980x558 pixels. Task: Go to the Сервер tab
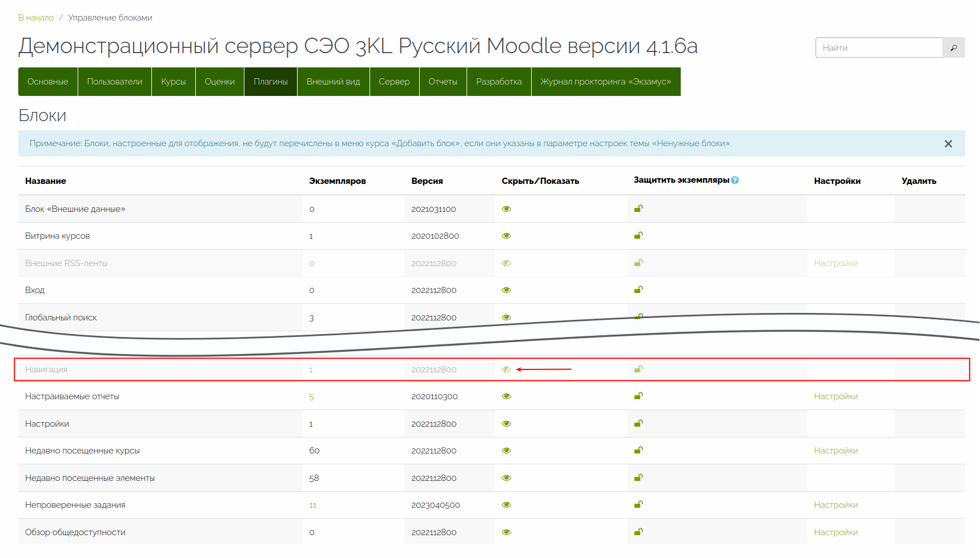click(395, 82)
